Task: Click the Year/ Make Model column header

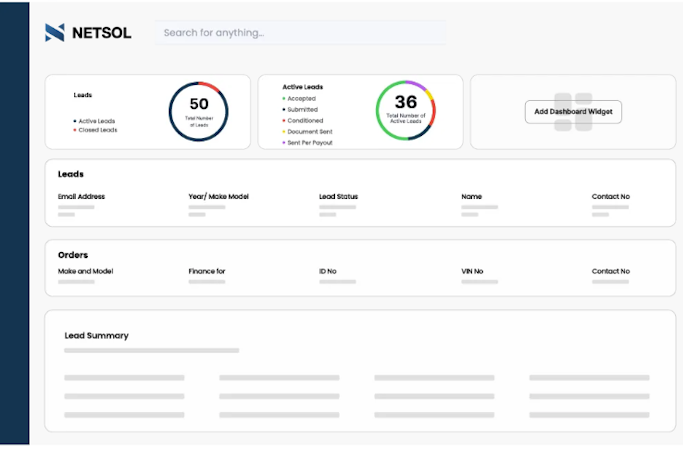Action: click(216, 197)
